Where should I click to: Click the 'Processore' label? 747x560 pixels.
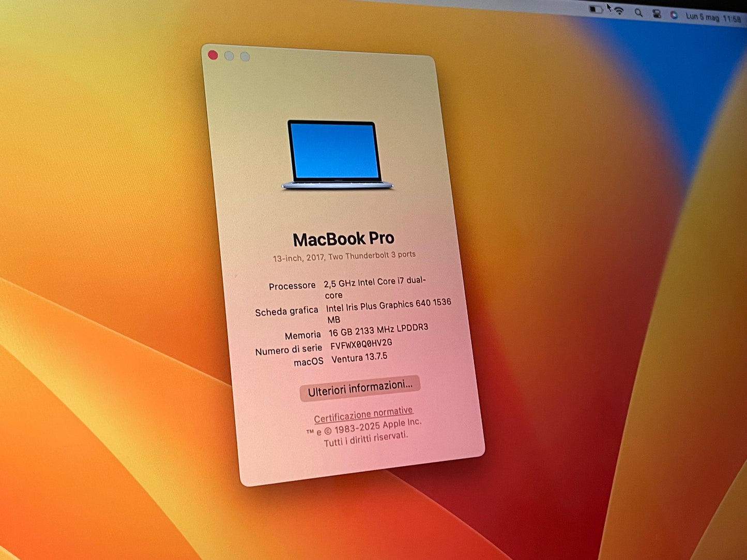click(x=292, y=286)
